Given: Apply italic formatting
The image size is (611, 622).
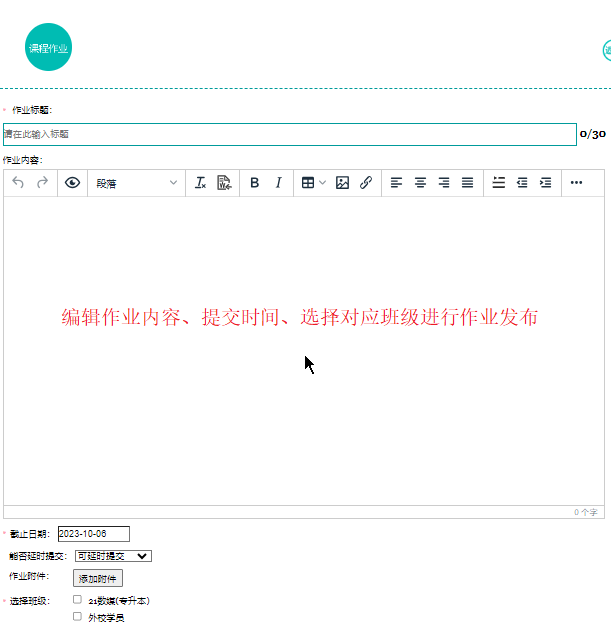Looking at the screenshot, I should click(x=279, y=183).
